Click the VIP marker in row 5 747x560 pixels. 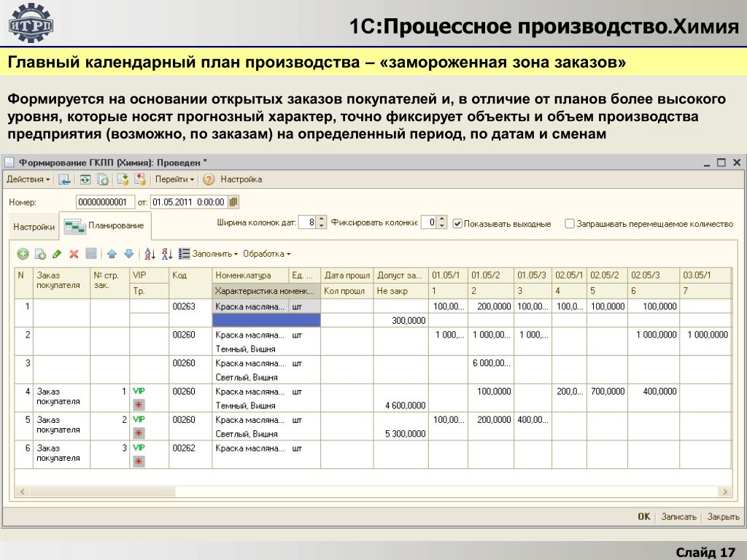click(x=139, y=419)
